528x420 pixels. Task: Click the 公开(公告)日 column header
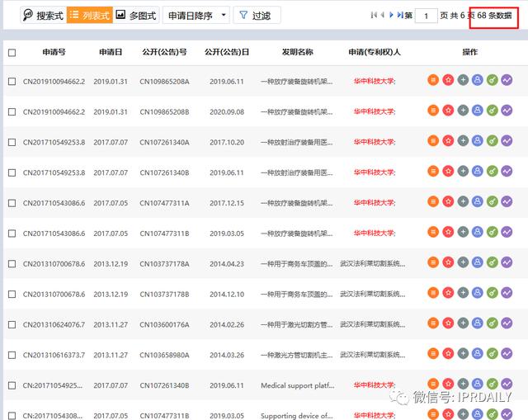point(227,52)
